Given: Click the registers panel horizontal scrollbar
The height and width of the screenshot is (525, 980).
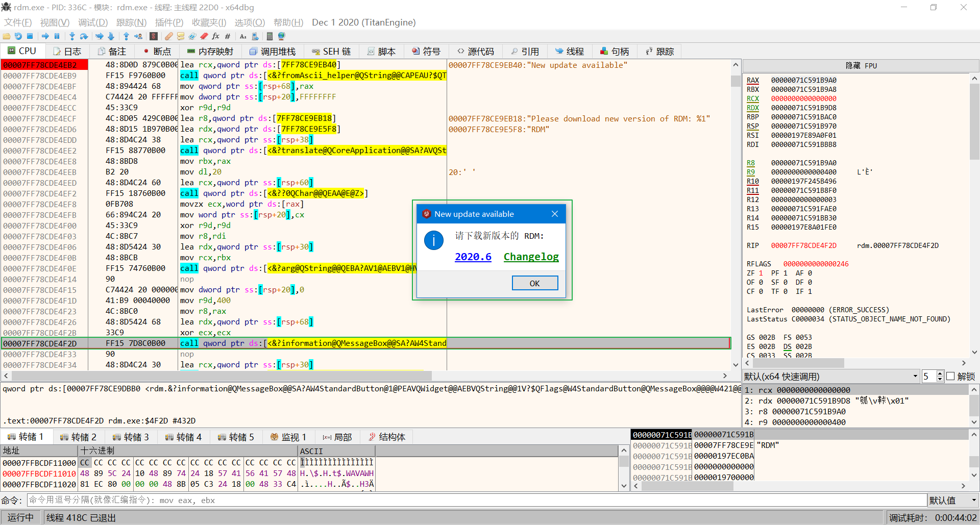Looking at the screenshot, I should [798, 363].
